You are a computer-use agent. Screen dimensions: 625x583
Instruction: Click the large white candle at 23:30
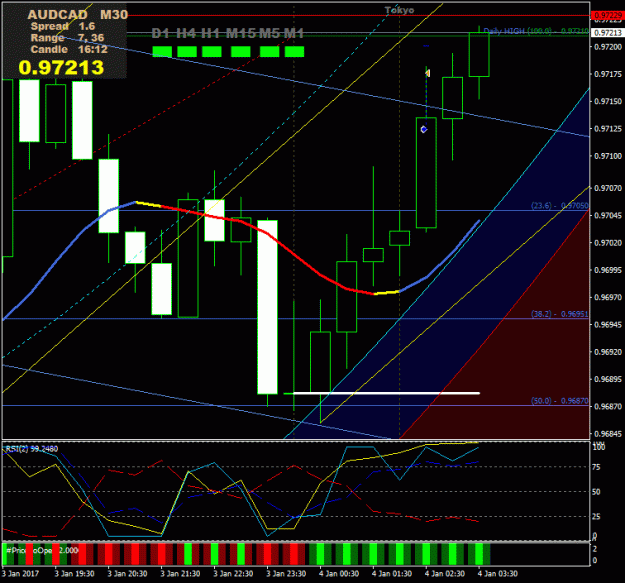point(267,307)
